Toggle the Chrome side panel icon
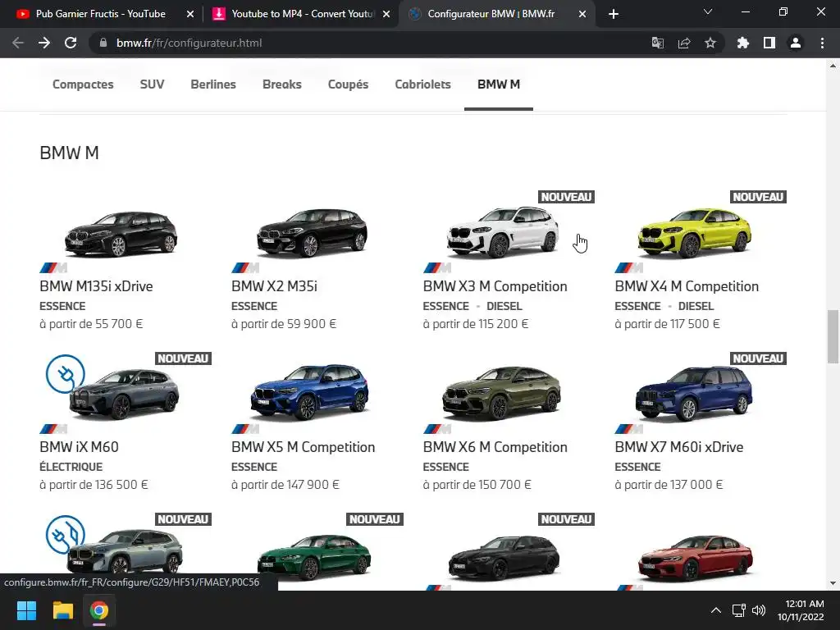The width and height of the screenshot is (840, 630). point(769,43)
